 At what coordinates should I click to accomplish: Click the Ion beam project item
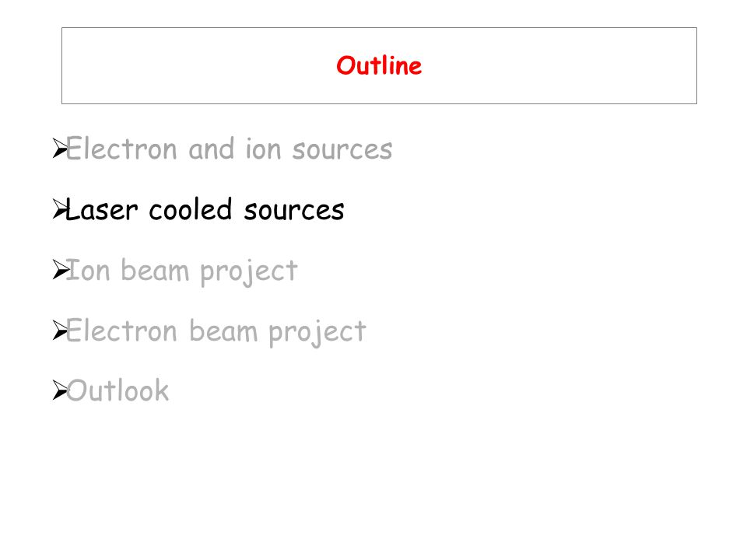tap(181, 271)
